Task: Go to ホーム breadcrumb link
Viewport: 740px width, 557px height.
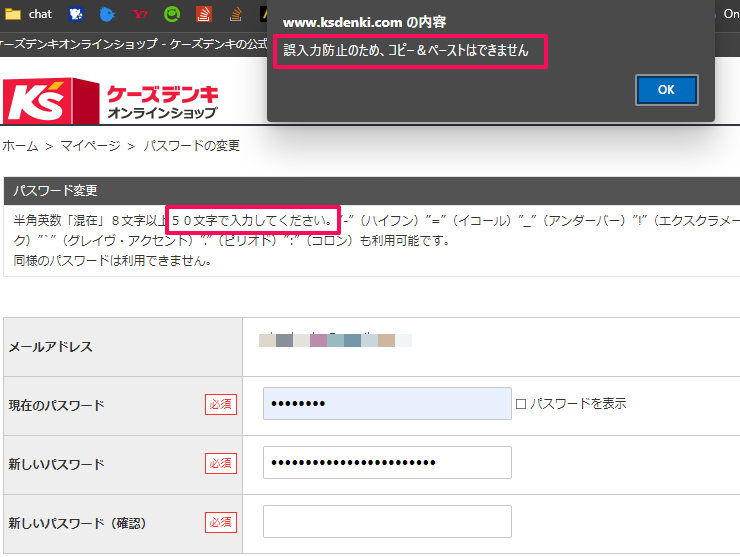Action: (x=20, y=145)
